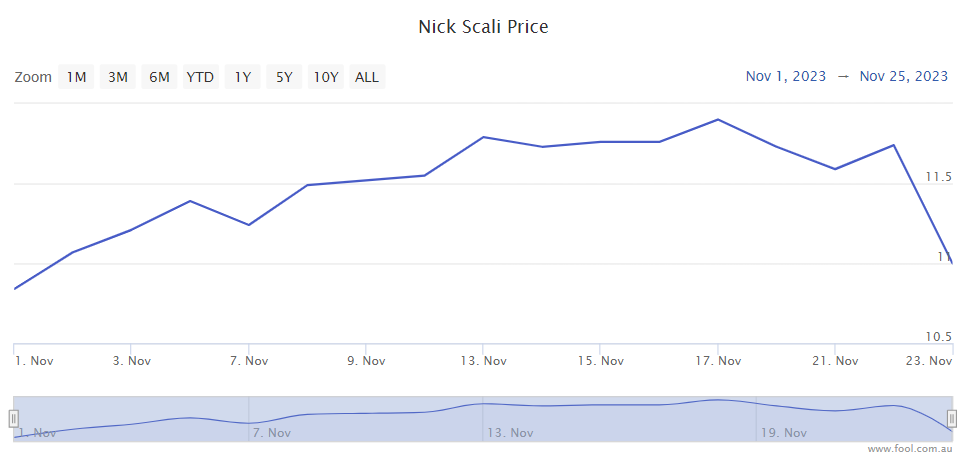Select the 1M zoom range
Viewport: 973px width, 462px height.
tap(77, 77)
